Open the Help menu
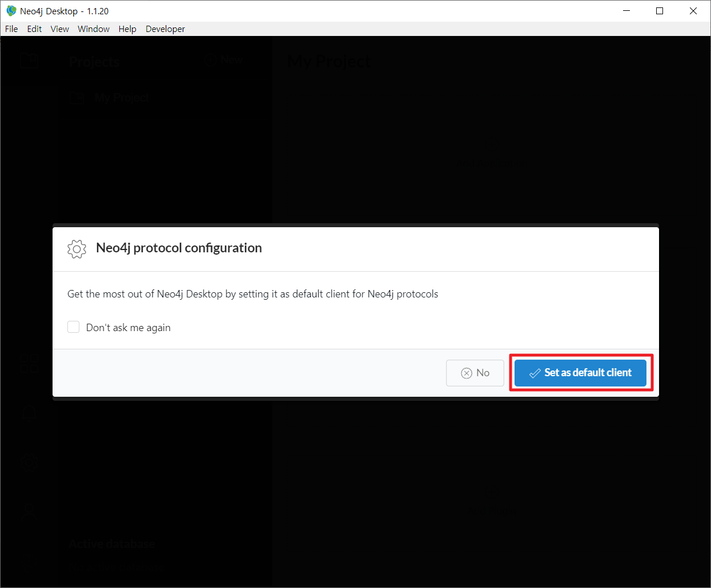 [x=127, y=29]
